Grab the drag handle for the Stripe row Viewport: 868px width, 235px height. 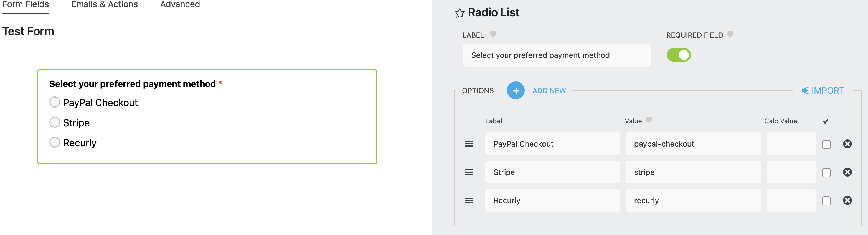click(468, 172)
